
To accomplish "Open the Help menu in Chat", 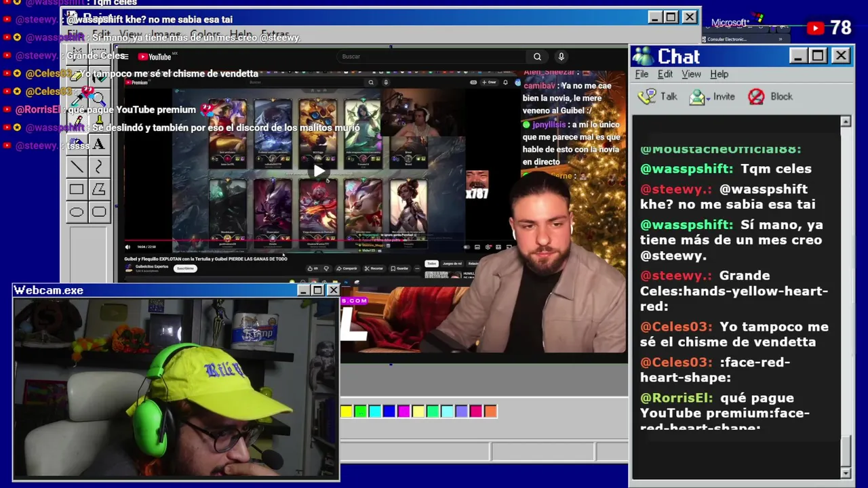I will click(x=719, y=74).
